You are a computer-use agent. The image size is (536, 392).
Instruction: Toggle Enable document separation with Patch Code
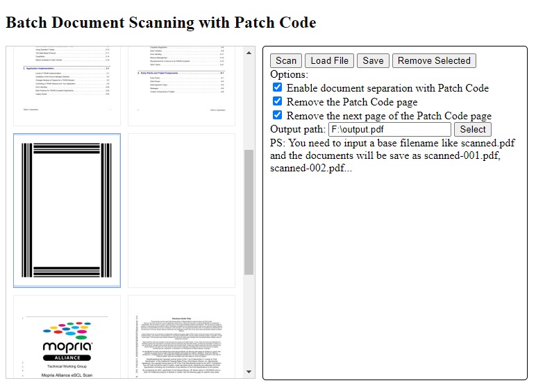(278, 88)
